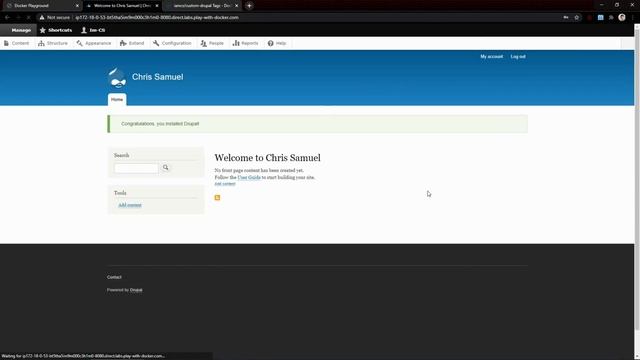Open the Content admin menu
The image size is (640, 360).
16,43
